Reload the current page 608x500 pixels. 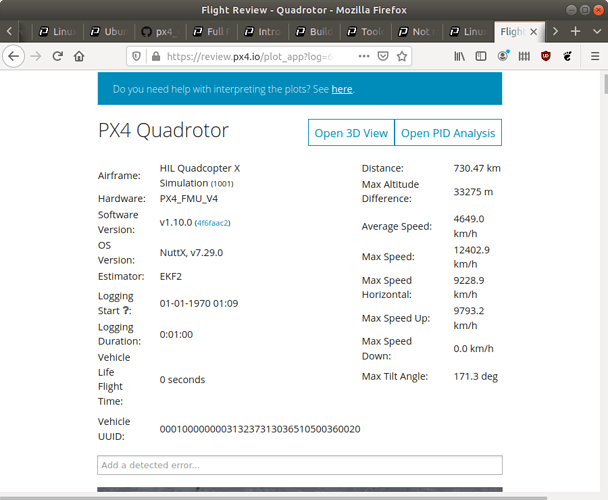pos(57,56)
